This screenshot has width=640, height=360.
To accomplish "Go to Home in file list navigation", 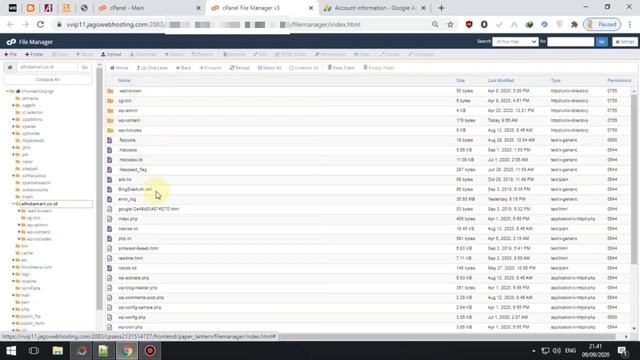I will 119,68.
